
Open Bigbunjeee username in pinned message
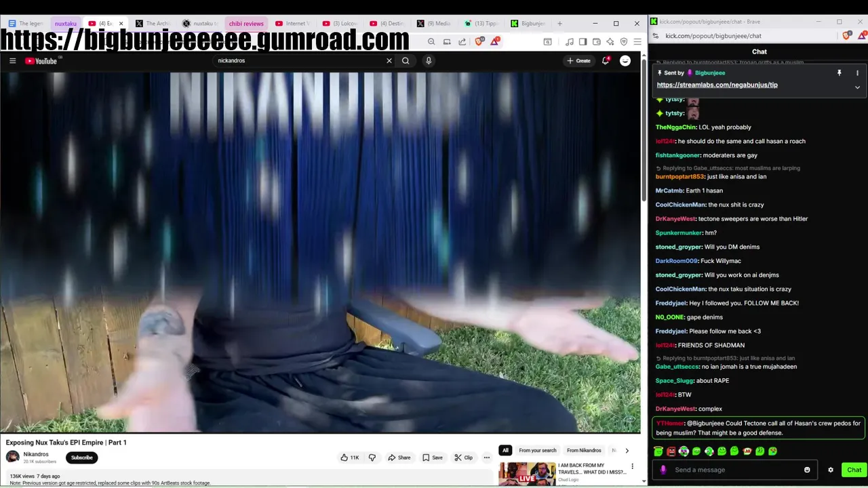(709, 73)
